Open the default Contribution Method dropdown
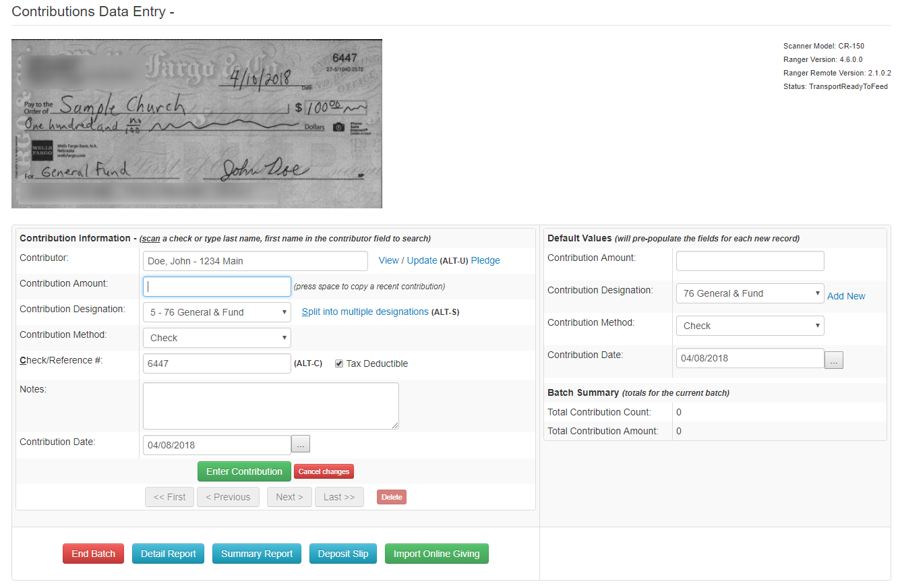The height and width of the screenshot is (588, 898). click(750, 325)
